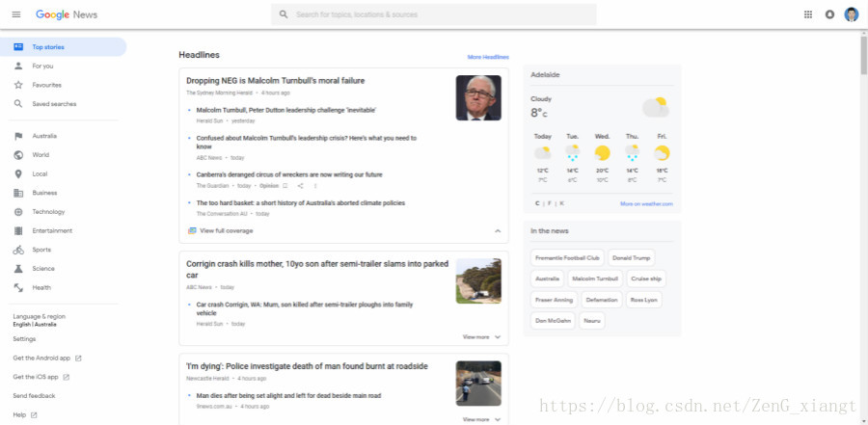Save the Guardian article bookmark icon
868x425 pixels.
coord(285,186)
